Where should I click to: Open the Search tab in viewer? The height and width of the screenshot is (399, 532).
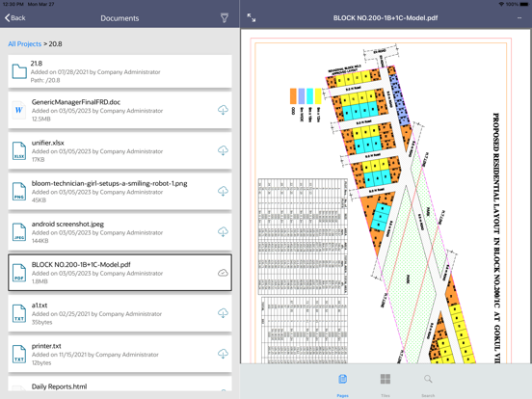pos(428,386)
